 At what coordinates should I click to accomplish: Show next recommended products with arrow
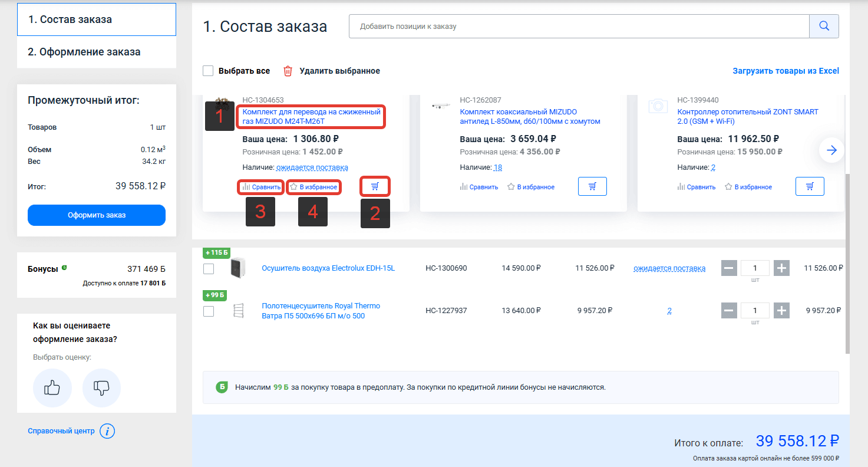[831, 150]
